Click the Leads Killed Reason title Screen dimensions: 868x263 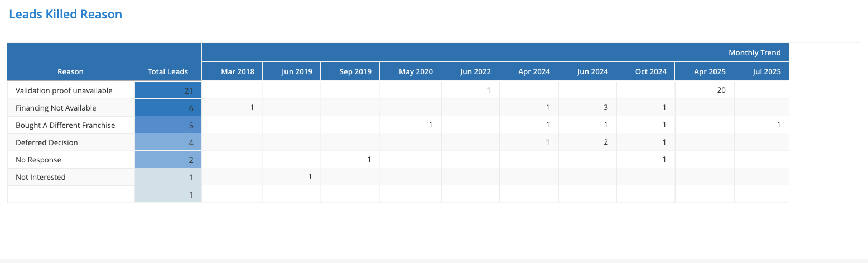click(x=65, y=15)
